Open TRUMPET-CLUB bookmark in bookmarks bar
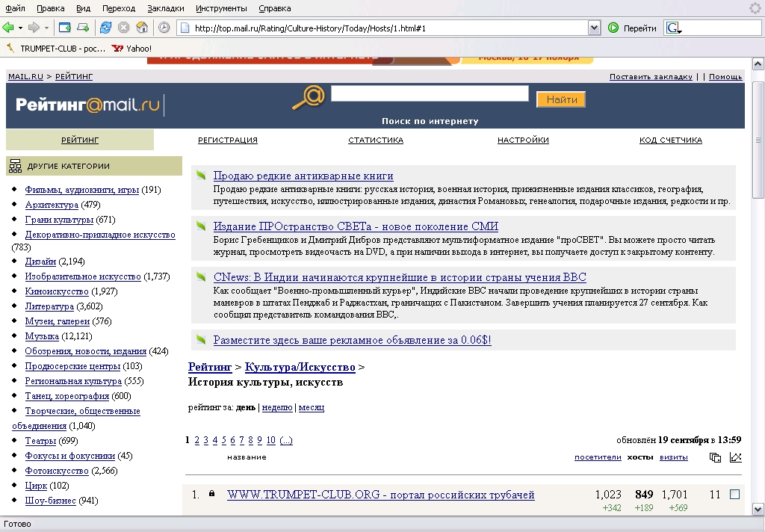 pos(56,49)
